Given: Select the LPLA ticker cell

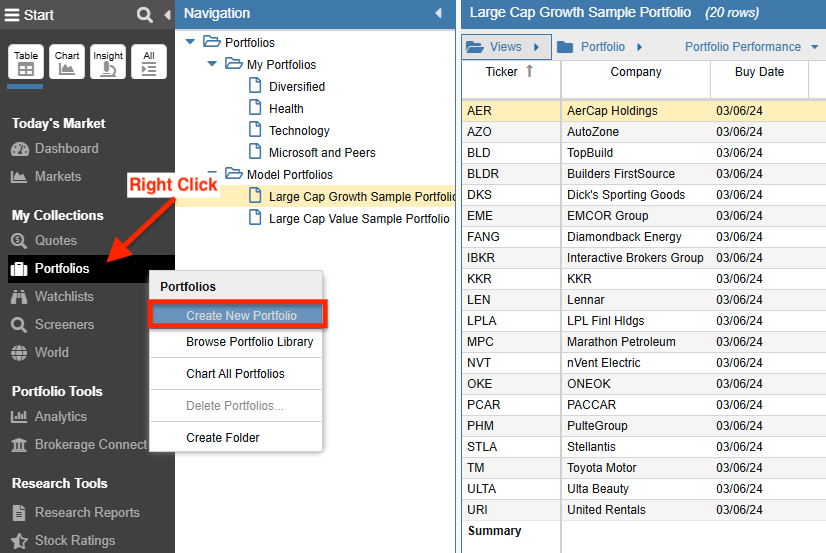Looking at the screenshot, I should (511, 321).
